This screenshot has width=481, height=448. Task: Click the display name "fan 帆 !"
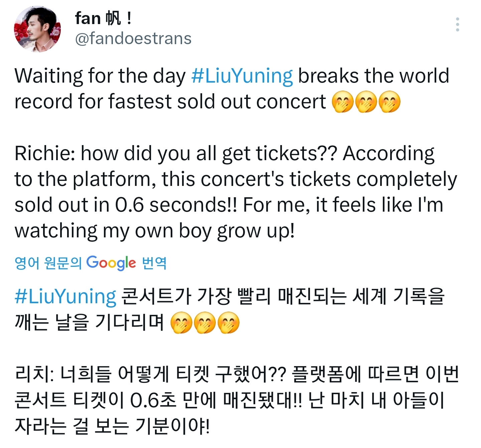coord(104,18)
